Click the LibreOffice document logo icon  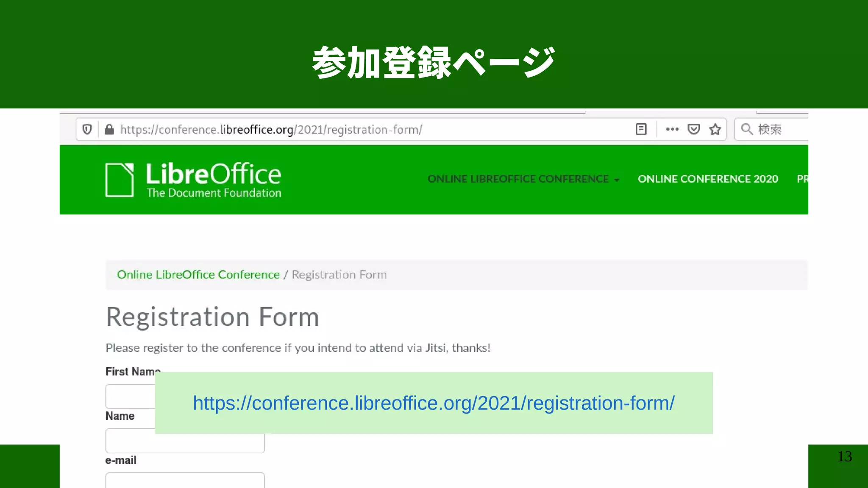click(x=120, y=180)
